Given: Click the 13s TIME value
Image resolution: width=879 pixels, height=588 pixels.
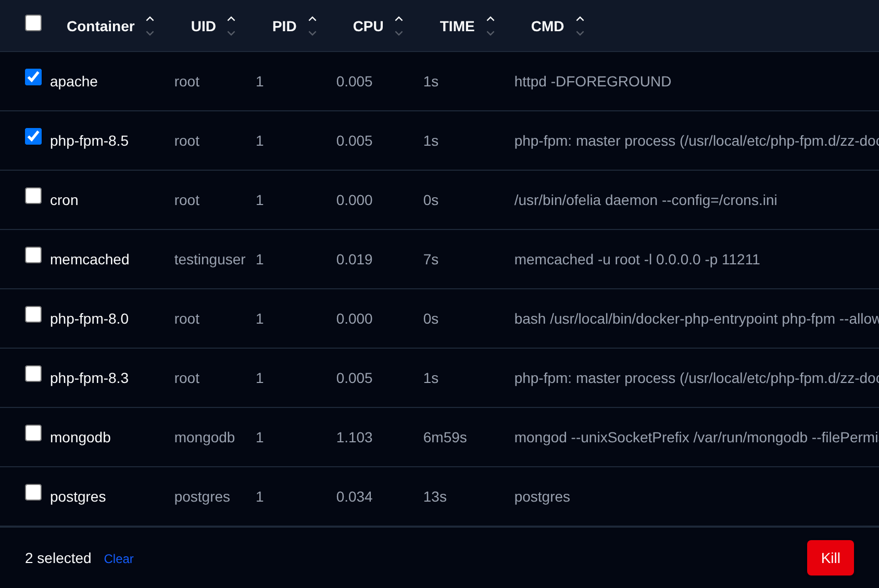Looking at the screenshot, I should (x=435, y=497).
